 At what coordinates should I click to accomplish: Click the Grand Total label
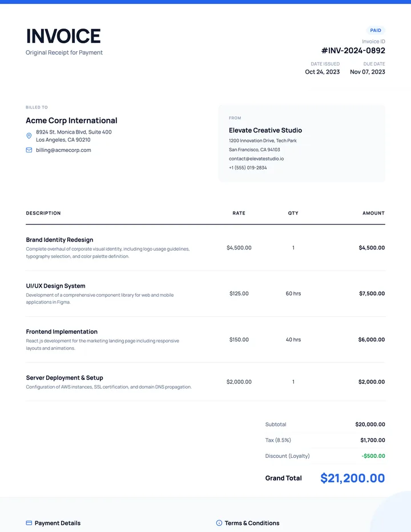click(283, 478)
